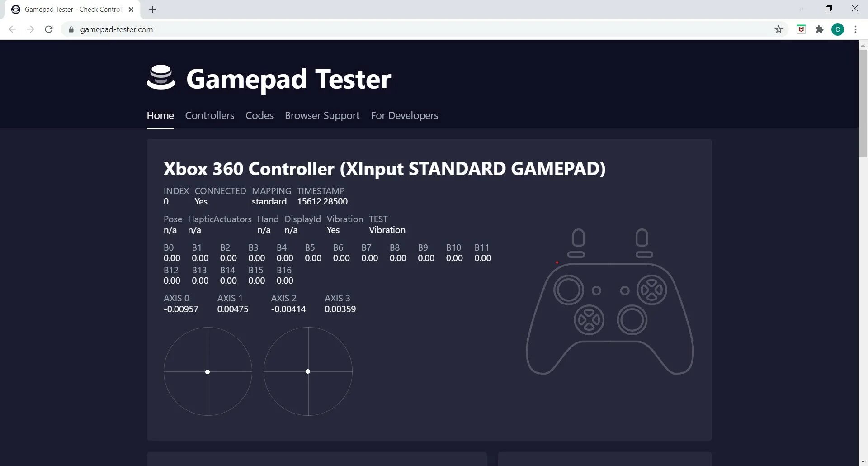Click the B12 button value

172,281
